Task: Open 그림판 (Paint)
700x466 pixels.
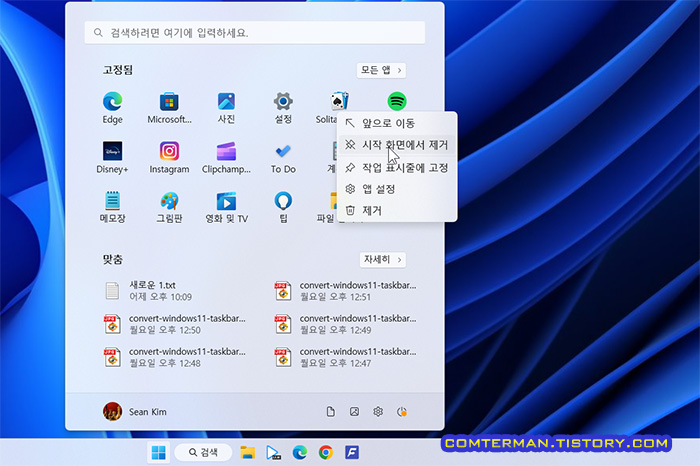Action: [169, 207]
